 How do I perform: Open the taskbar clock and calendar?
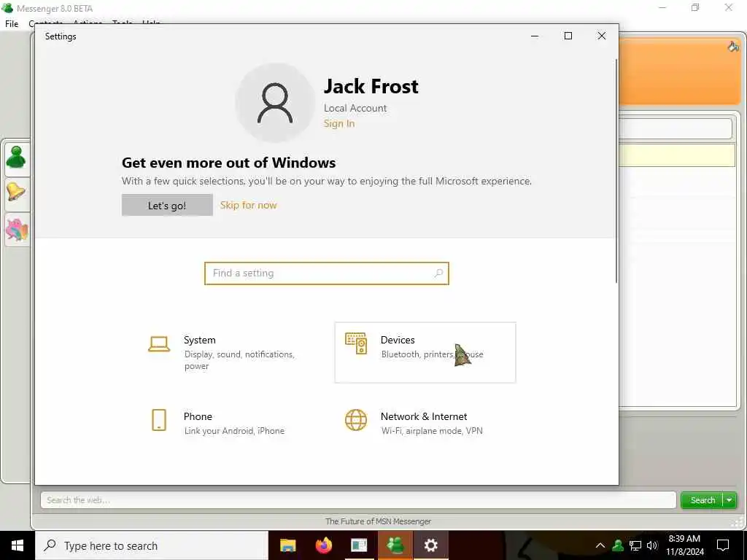(684, 545)
